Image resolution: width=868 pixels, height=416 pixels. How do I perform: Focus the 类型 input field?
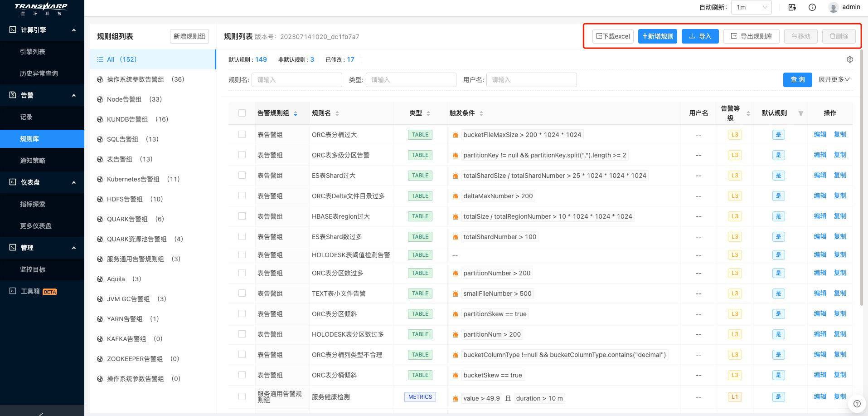[411, 80]
